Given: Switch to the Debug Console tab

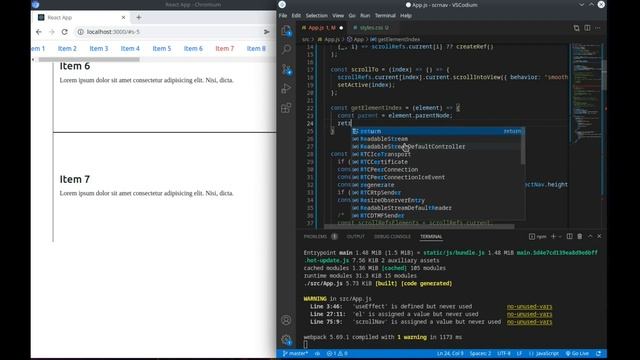Looking at the screenshot, I should [x=392, y=236].
